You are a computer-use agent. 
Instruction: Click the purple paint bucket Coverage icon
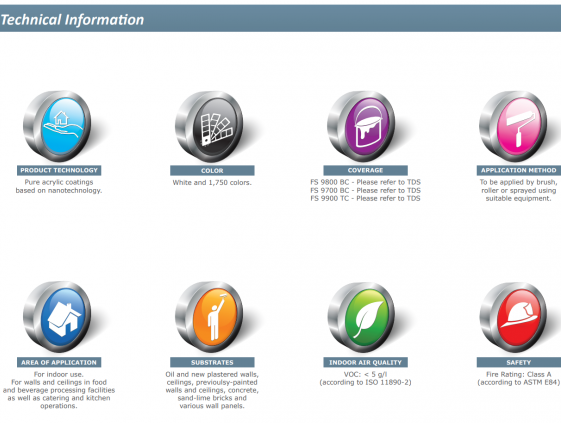coord(362,126)
